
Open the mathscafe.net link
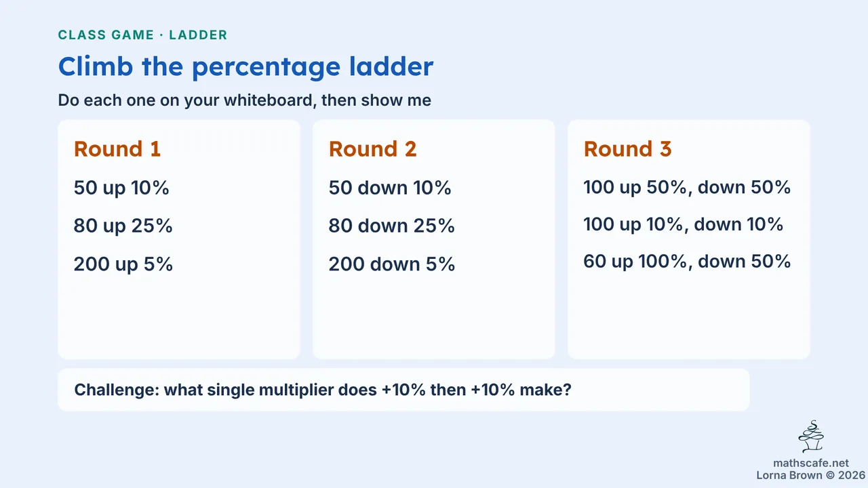pos(810,464)
